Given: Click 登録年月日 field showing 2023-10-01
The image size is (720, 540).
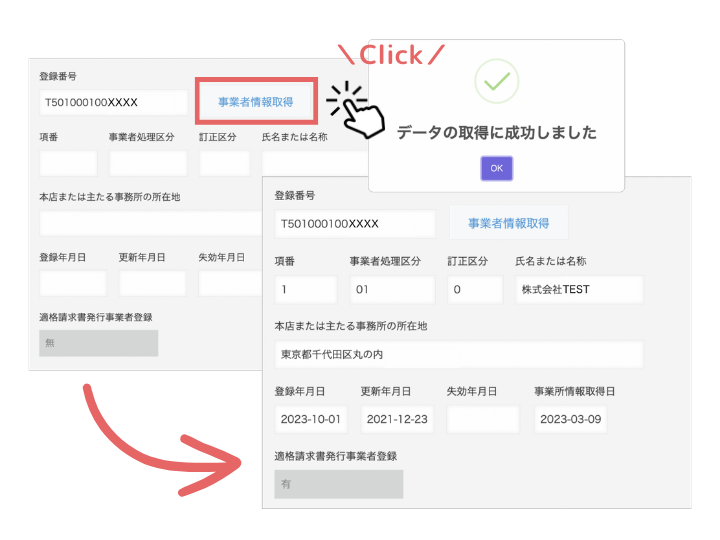Looking at the screenshot, I should pyautogui.click(x=311, y=419).
